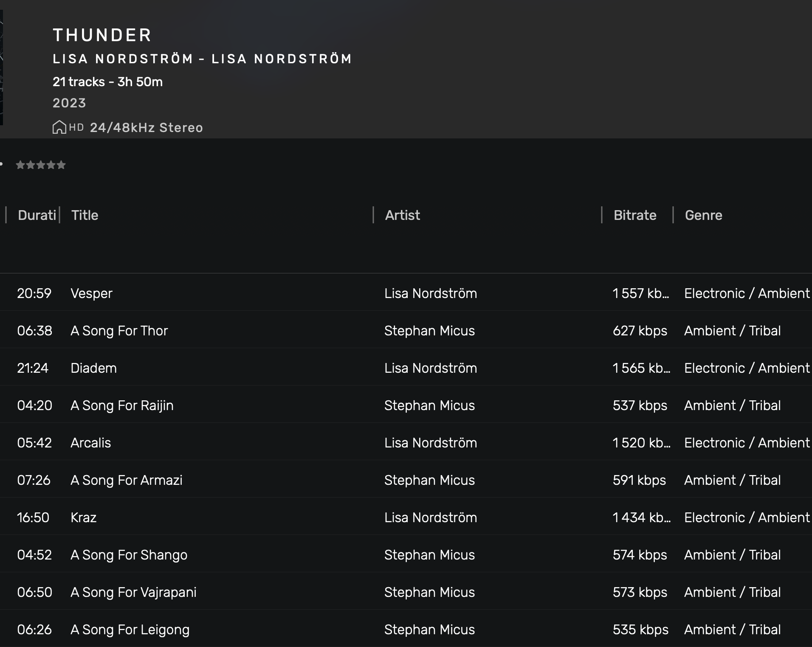Set the album star rating
This screenshot has height=647, width=812.
[41, 165]
